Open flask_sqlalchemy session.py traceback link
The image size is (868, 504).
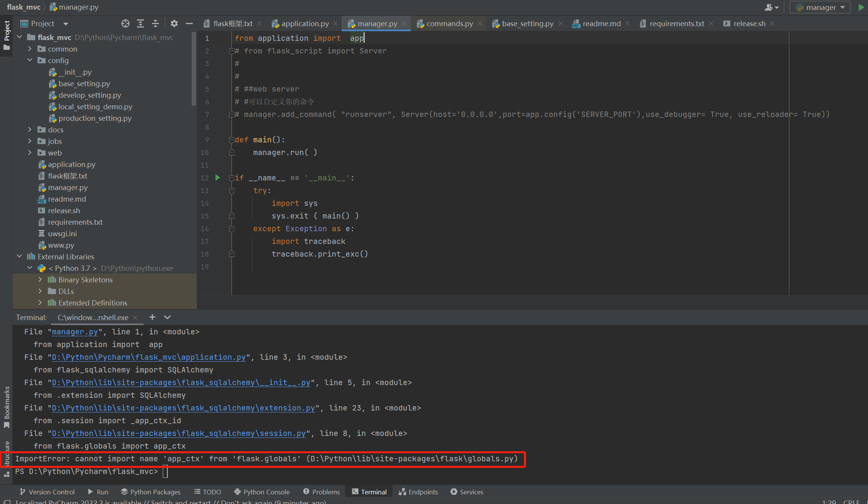click(179, 433)
